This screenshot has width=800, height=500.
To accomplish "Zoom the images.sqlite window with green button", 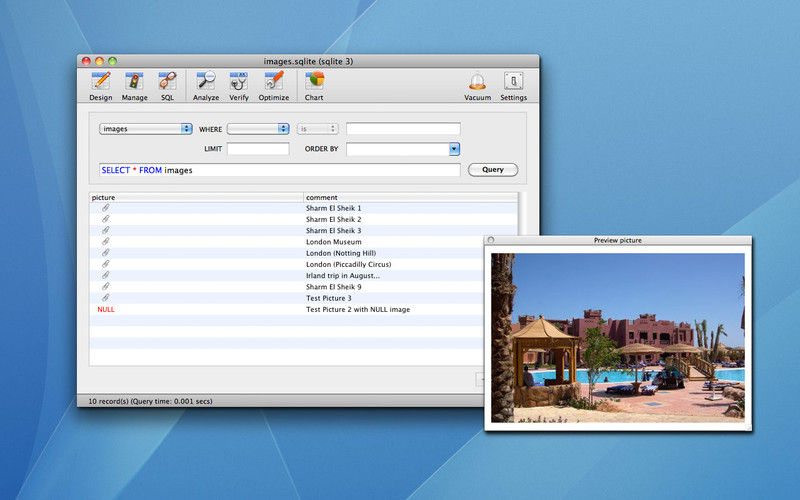I will pyautogui.click(x=112, y=61).
